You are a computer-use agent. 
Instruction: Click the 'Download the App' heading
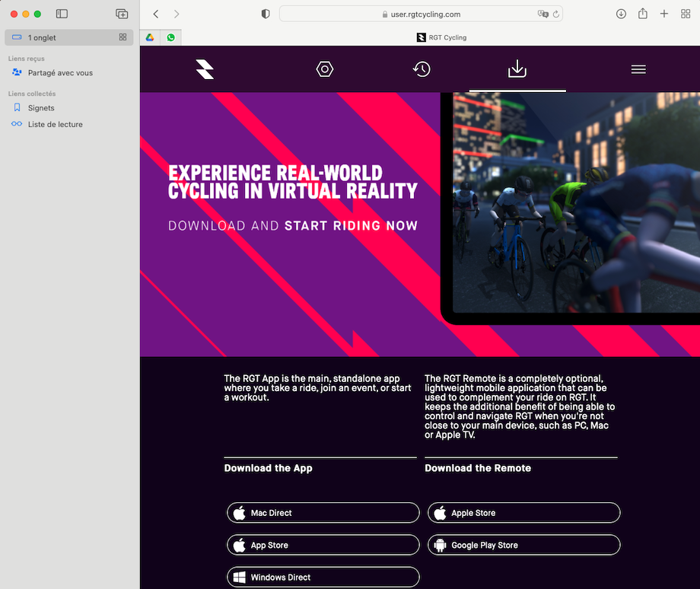pyautogui.click(x=268, y=468)
